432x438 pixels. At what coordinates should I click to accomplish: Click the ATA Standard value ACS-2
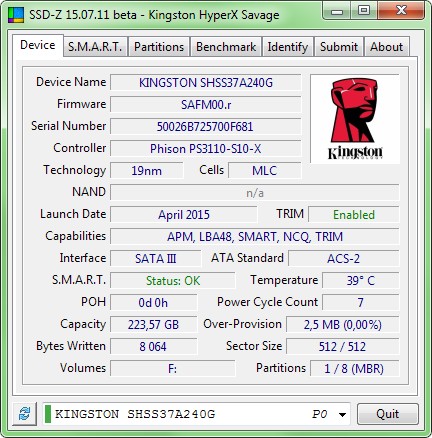pos(344,259)
